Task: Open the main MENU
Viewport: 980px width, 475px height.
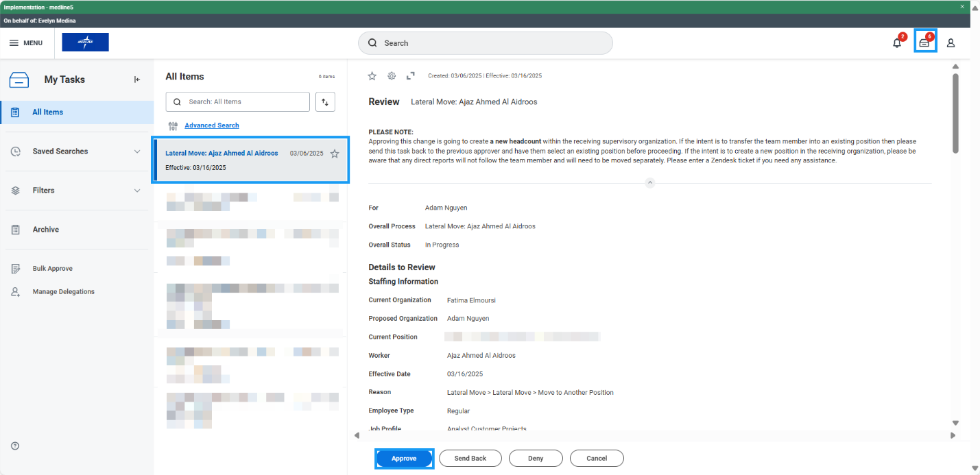Action: click(26, 43)
